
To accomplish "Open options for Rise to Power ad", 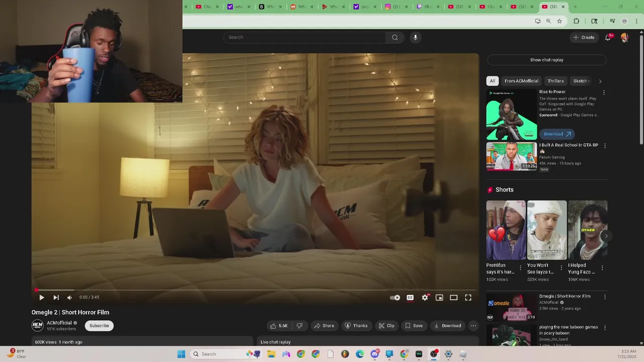I will 604,93.
